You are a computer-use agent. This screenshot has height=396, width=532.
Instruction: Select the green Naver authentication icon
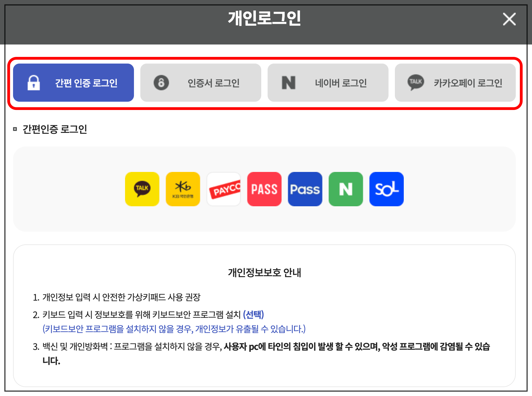coord(346,189)
